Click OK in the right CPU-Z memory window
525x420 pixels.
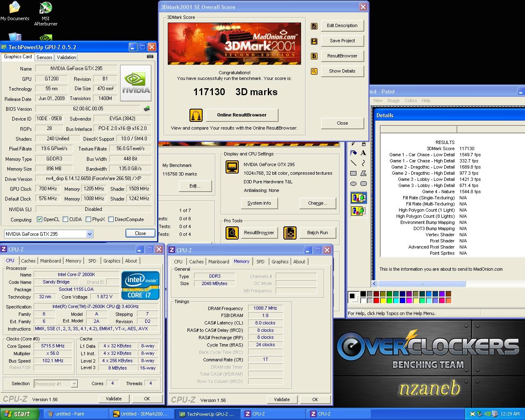(315, 399)
